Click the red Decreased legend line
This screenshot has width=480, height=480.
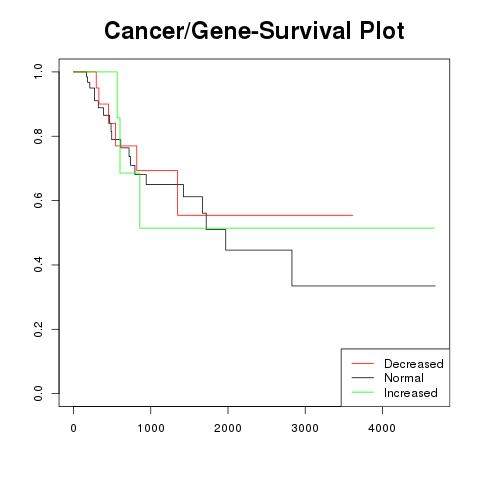click(363, 363)
